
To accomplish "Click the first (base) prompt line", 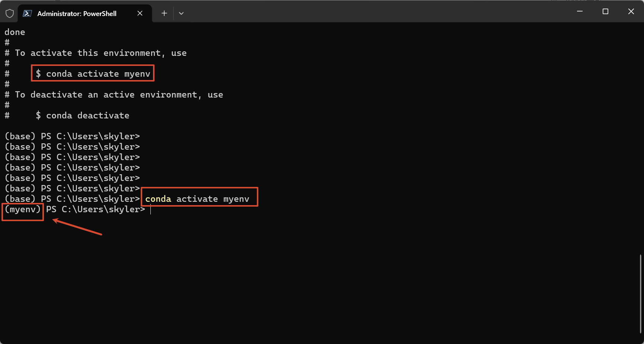I will click(72, 136).
